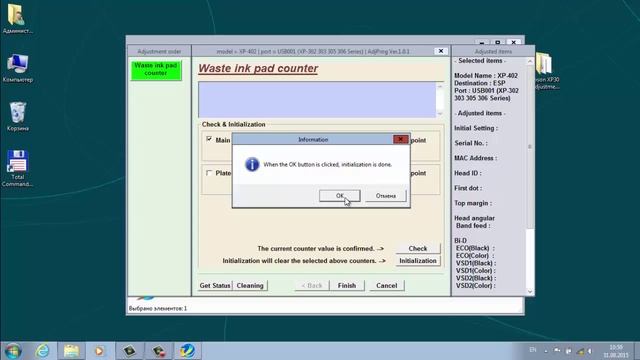Click the Cancel button in wizard

[387, 285]
